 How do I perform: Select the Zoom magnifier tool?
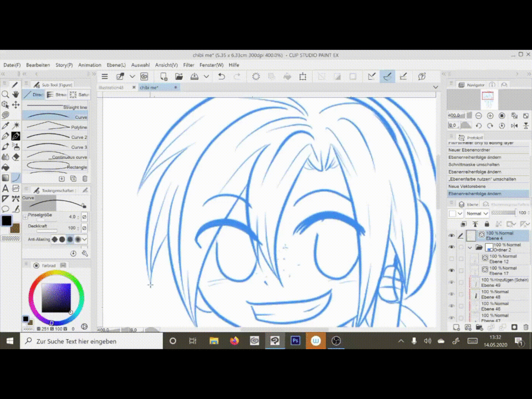(6, 95)
